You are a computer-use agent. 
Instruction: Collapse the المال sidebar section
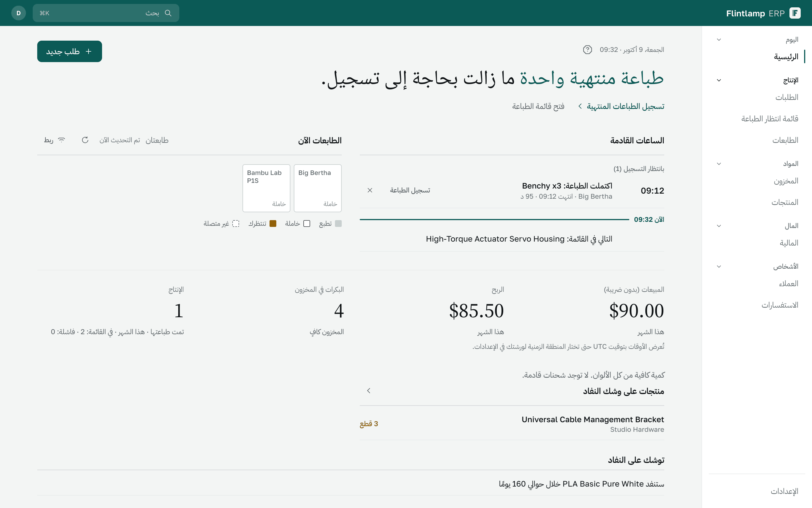click(x=719, y=226)
